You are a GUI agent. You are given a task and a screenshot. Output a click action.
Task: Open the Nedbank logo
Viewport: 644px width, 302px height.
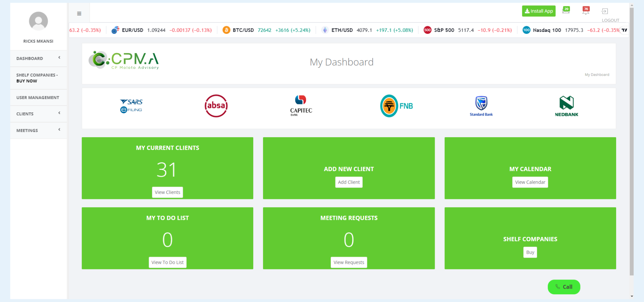[567, 105]
